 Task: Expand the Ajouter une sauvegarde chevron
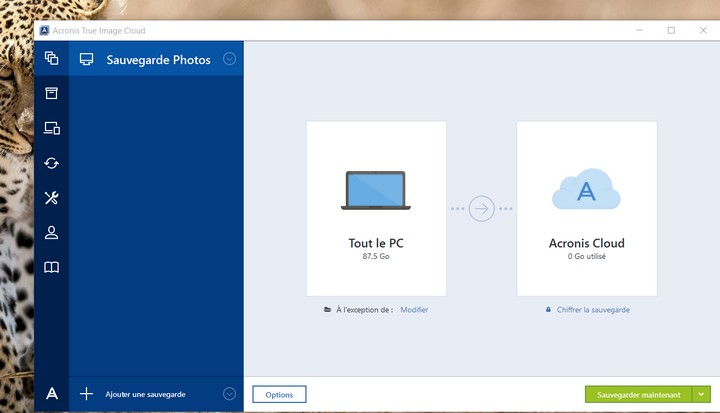230,394
